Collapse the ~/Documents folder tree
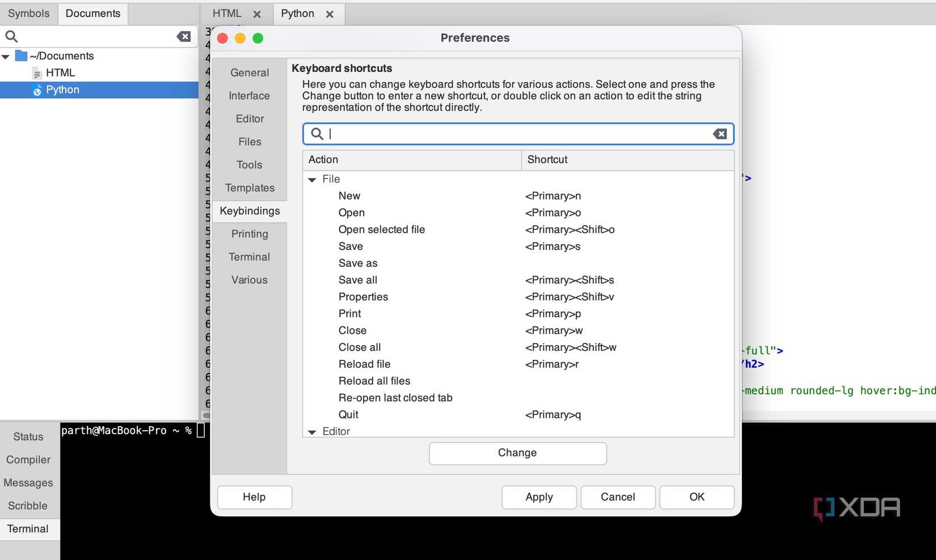Image resolution: width=936 pixels, height=560 pixels. (6, 56)
